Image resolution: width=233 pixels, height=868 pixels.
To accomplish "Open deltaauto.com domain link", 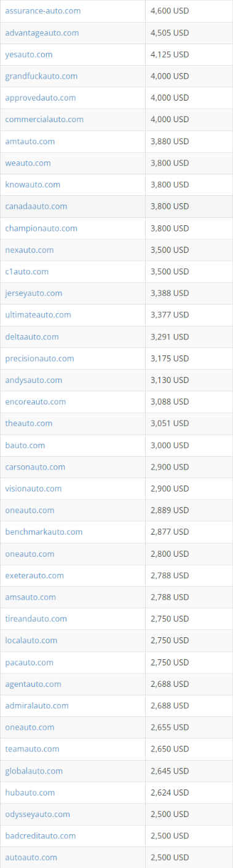I will (x=32, y=336).
